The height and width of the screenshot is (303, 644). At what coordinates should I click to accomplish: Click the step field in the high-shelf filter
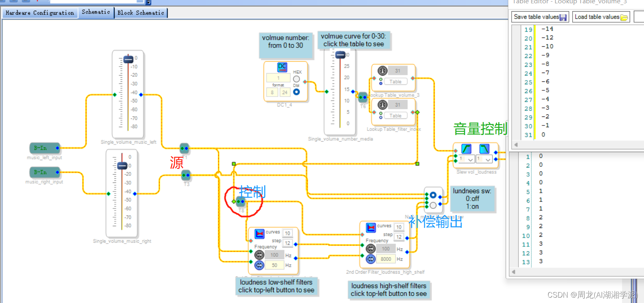click(399, 237)
